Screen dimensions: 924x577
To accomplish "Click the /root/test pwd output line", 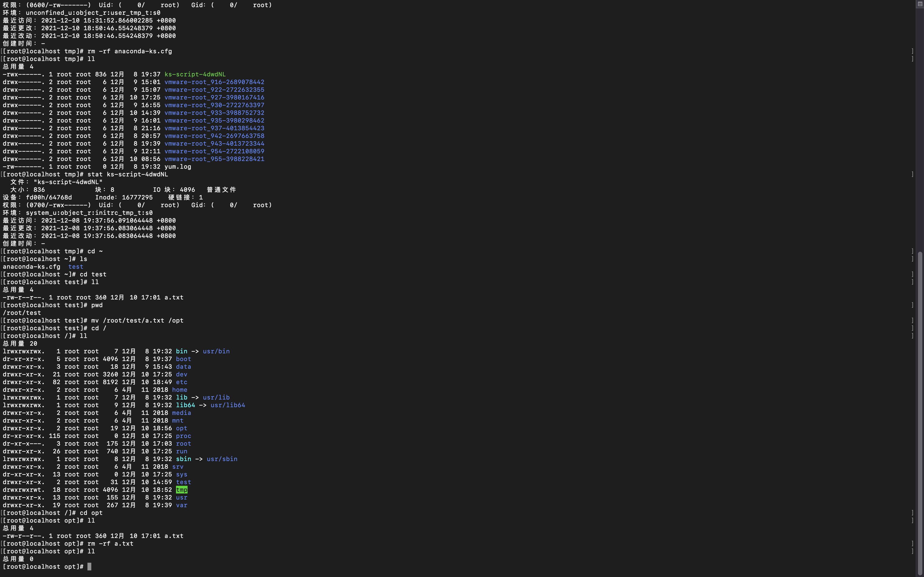I will [22, 313].
